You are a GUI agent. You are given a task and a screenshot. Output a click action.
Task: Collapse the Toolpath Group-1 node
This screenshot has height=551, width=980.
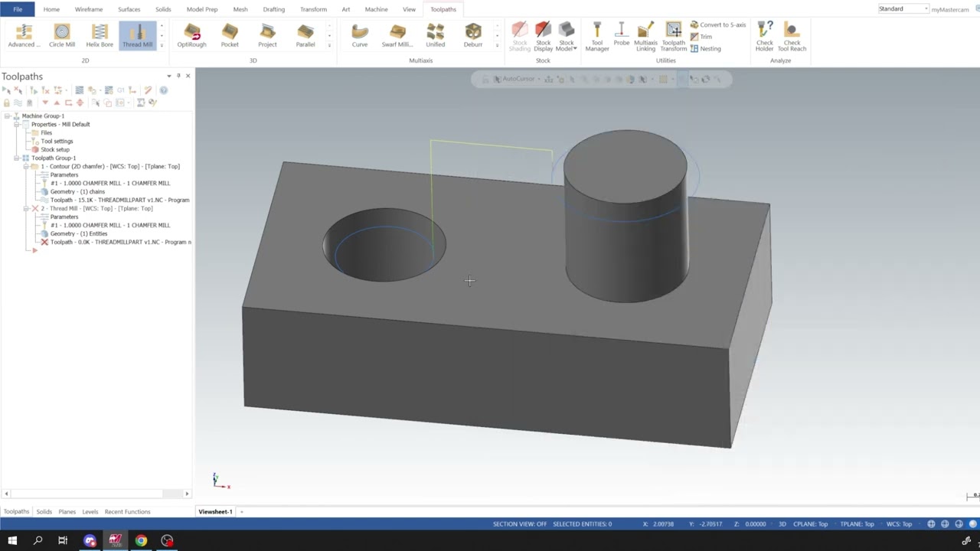click(x=17, y=158)
